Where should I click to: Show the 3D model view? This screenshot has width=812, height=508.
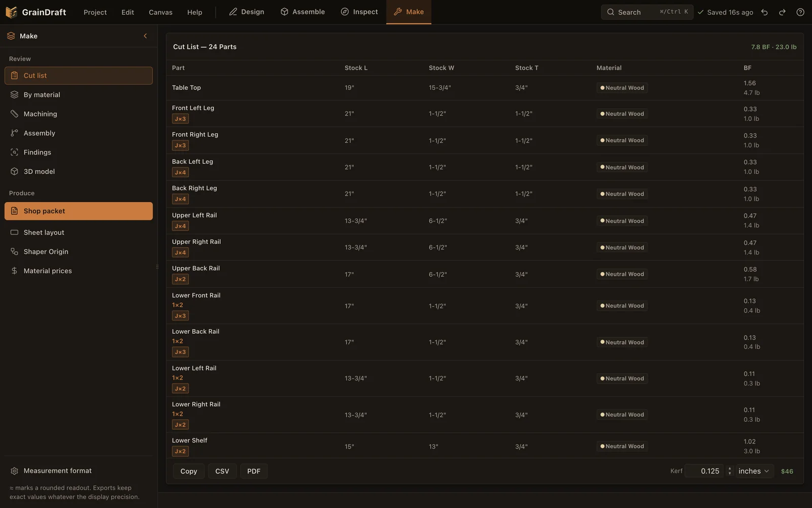tap(79, 172)
